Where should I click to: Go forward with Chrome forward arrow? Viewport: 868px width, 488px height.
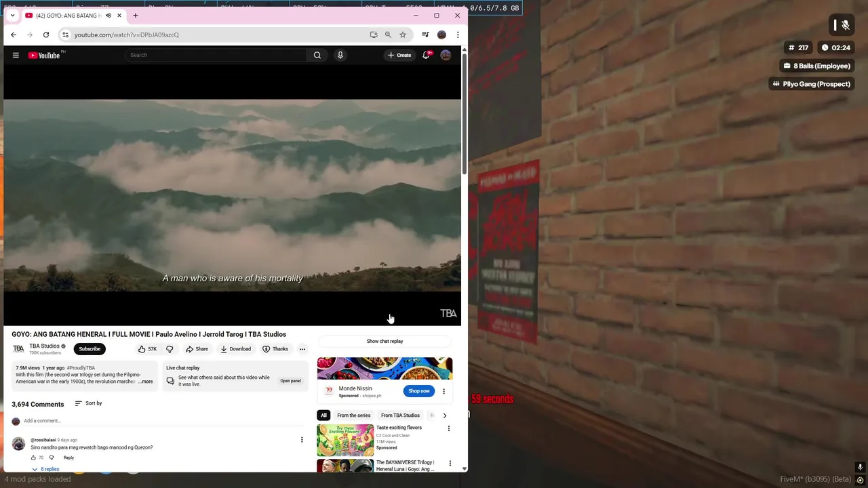pos(30,35)
